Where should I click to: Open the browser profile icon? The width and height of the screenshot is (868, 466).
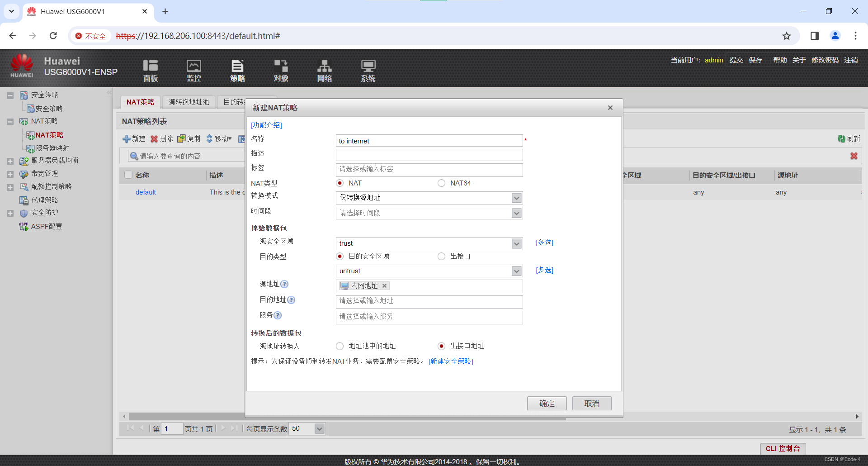coord(835,36)
